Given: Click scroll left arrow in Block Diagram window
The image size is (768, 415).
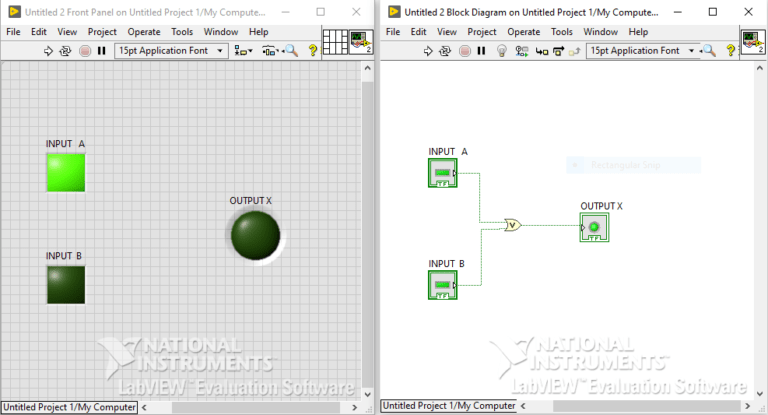Looking at the screenshot, I should coord(523,406).
